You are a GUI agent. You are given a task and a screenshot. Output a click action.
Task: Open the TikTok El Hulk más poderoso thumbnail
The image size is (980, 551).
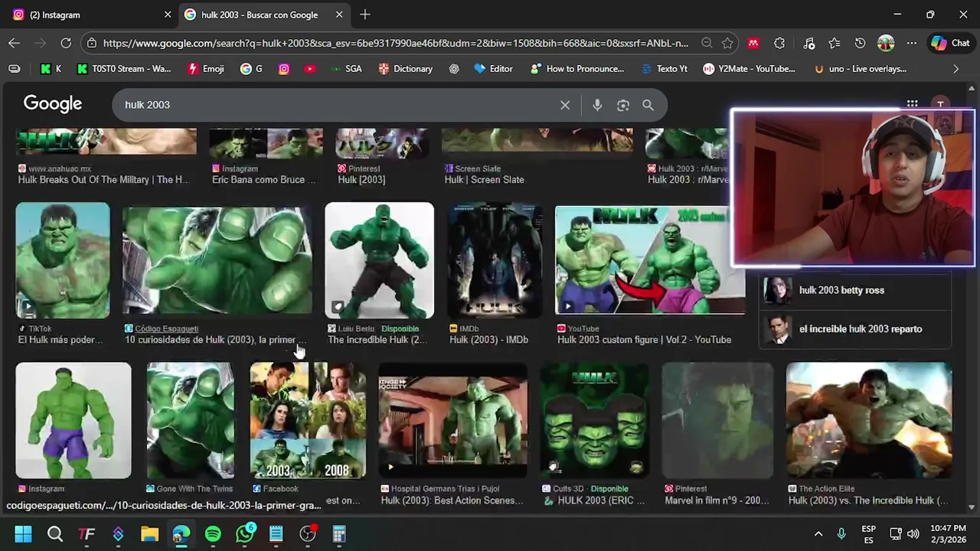(x=63, y=260)
